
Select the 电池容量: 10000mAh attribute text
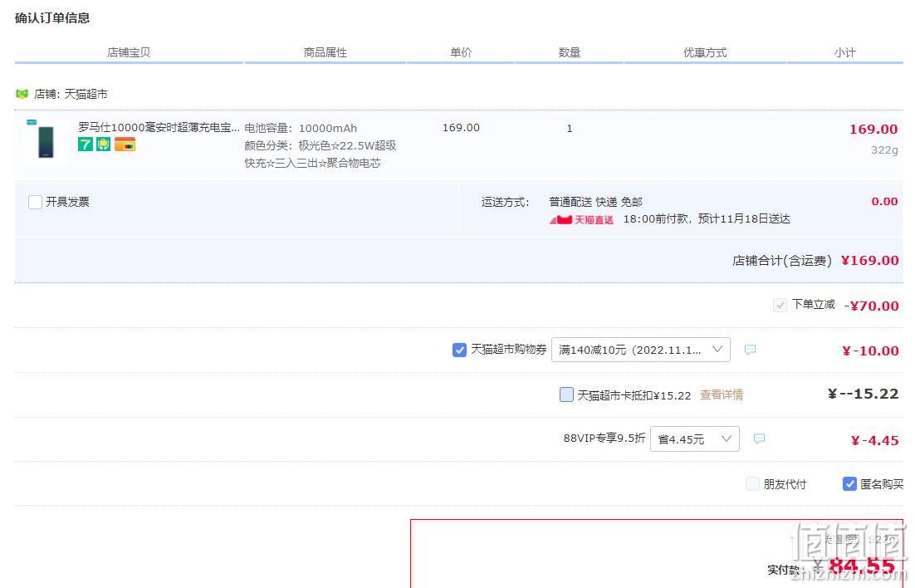(301, 129)
